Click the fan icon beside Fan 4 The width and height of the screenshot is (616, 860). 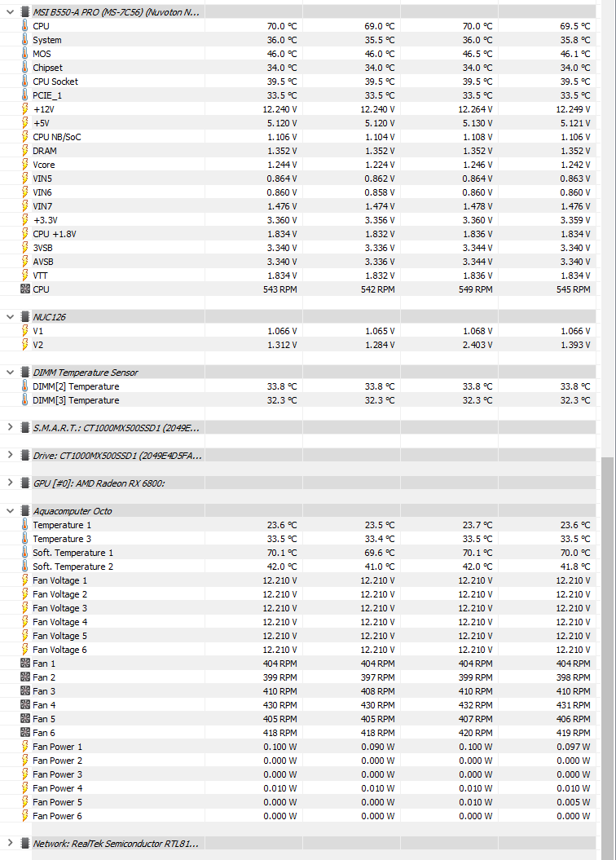pos(24,705)
